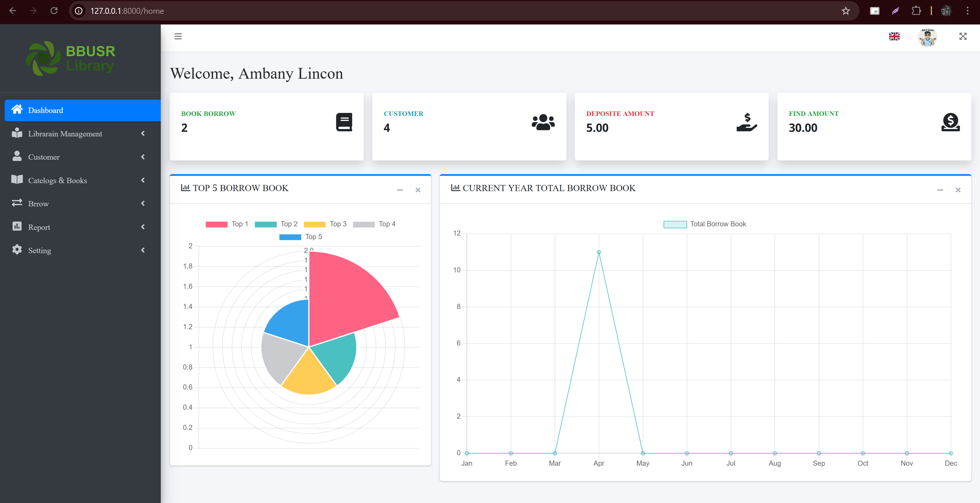The width and height of the screenshot is (980, 503).
Task: Click the BBUSR Library logo
Action: pos(71,59)
